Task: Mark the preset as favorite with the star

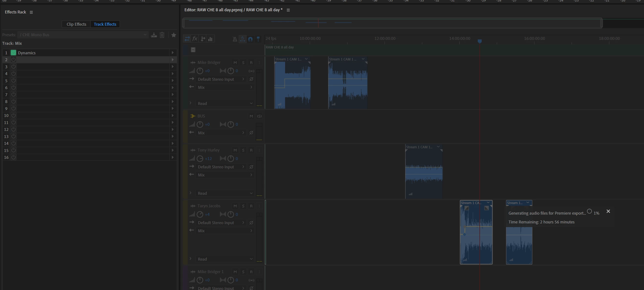Action: tap(174, 35)
